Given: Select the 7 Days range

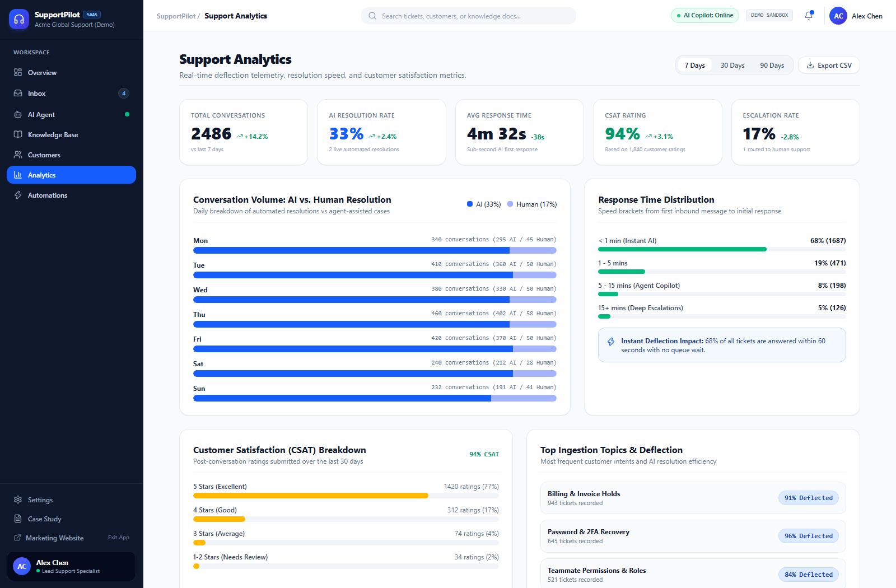Looking at the screenshot, I should (x=694, y=65).
